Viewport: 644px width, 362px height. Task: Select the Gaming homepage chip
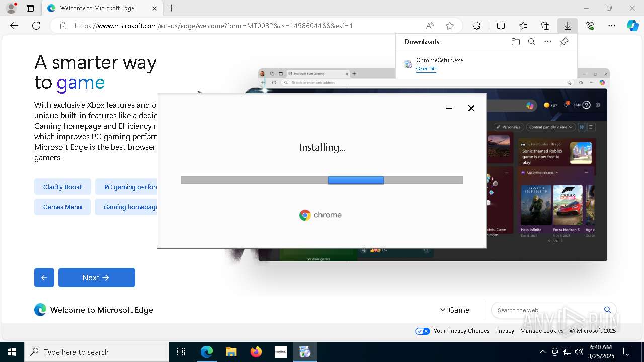[x=126, y=207]
